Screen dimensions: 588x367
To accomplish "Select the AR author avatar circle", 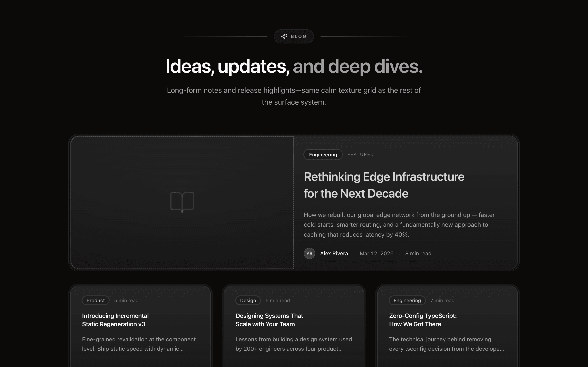I will [x=309, y=253].
